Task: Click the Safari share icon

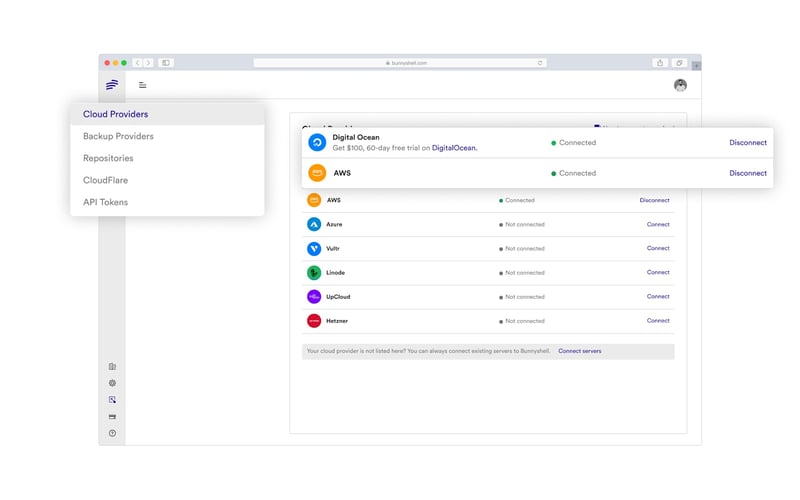Action: coord(660,63)
